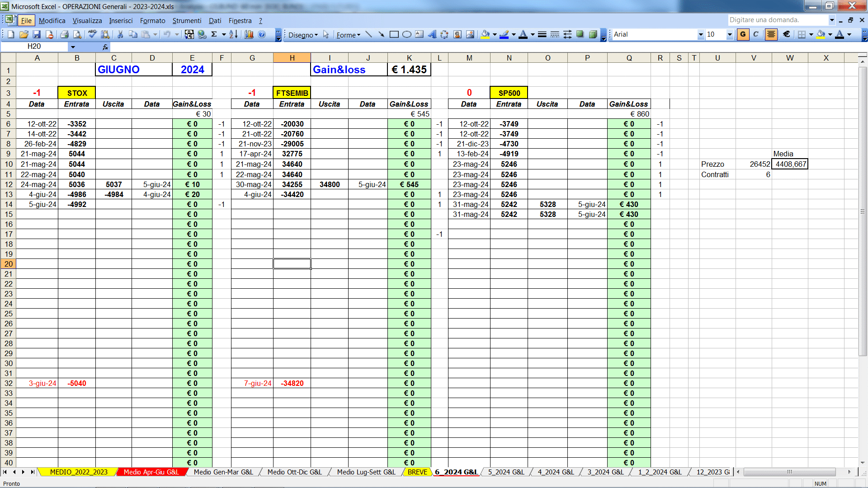Expand the drawing line color dropdown arrow
This screenshot has width=868, height=488.
click(514, 34)
